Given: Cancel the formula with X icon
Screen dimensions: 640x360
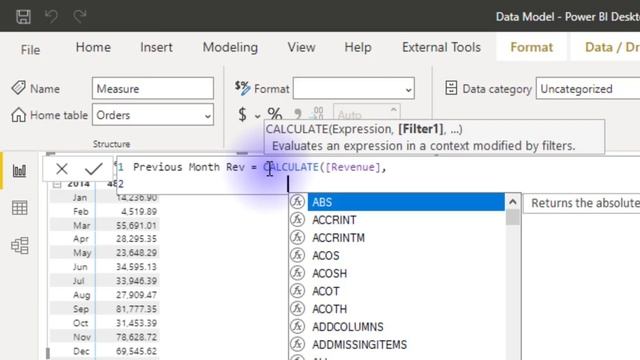Looking at the screenshot, I should tap(62, 169).
